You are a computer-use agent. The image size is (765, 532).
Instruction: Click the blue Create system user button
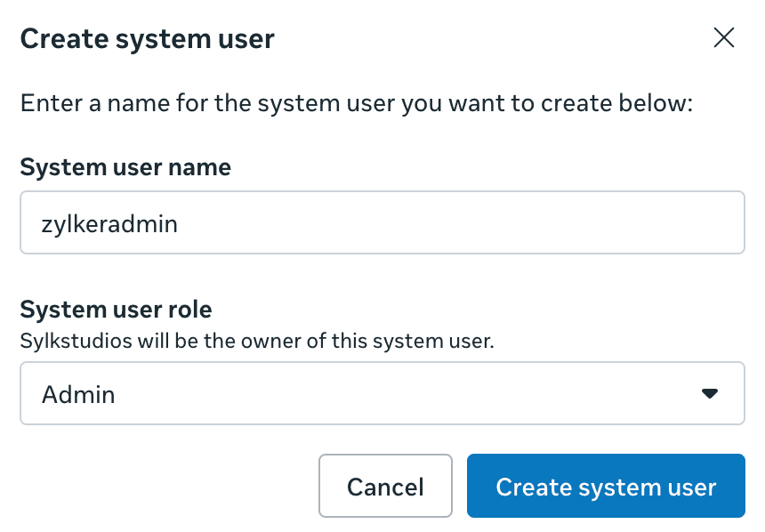pyautogui.click(x=605, y=487)
